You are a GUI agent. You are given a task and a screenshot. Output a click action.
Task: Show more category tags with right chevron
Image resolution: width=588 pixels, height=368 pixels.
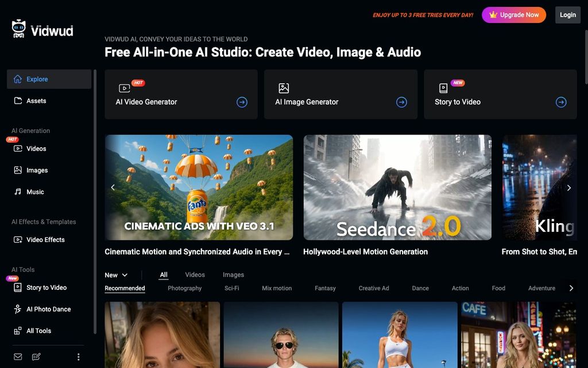[x=571, y=288]
